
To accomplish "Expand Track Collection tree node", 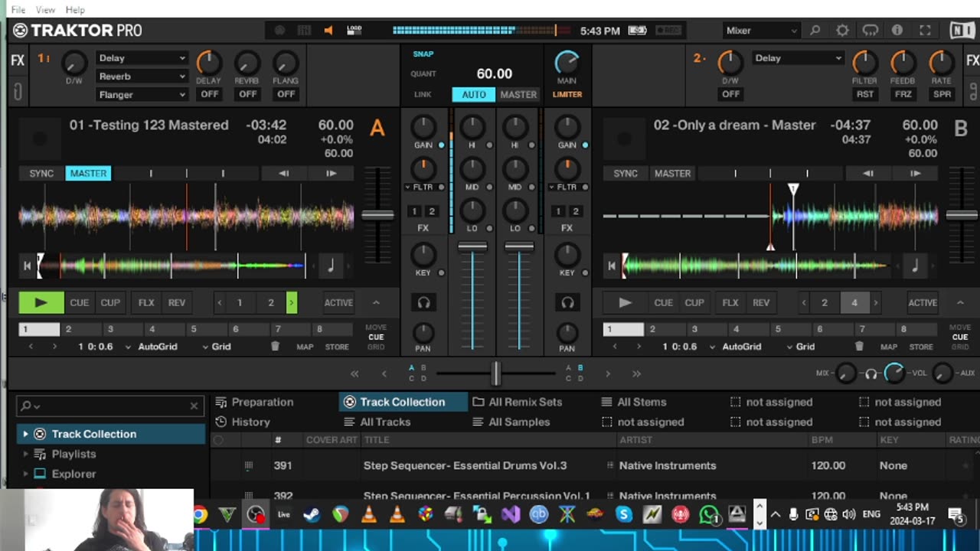I will tap(25, 434).
